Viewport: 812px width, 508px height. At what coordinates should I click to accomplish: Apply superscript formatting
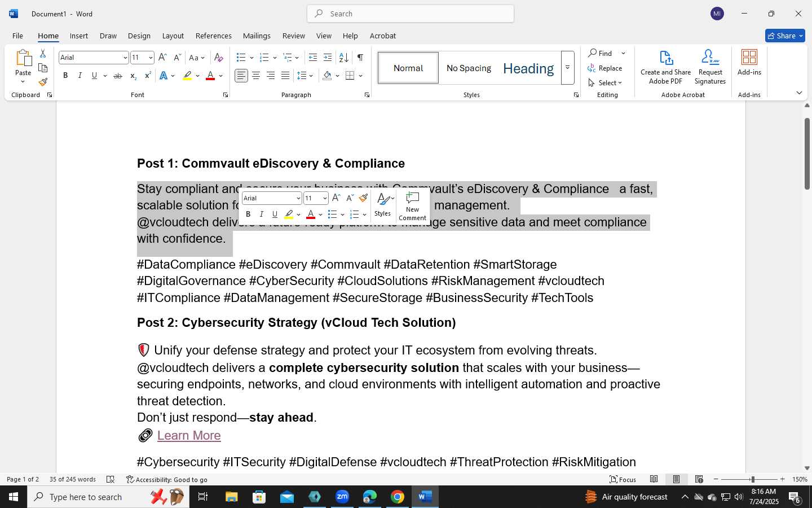(x=148, y=76)
